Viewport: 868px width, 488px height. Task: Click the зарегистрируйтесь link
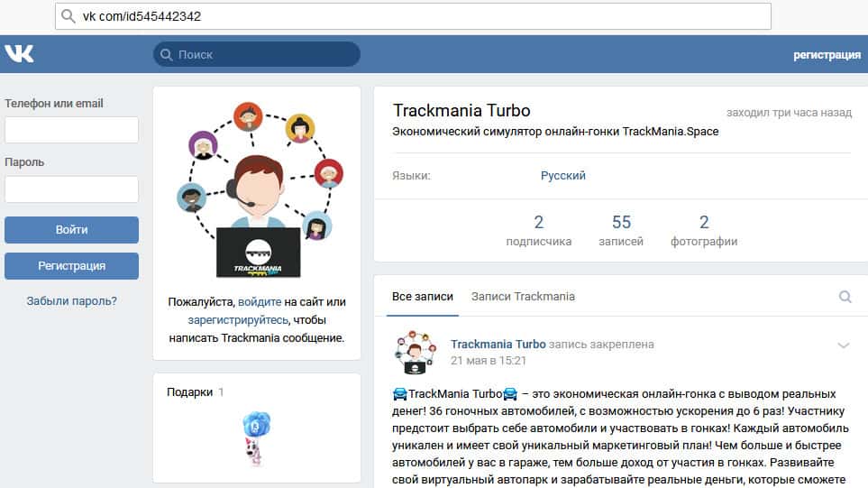[238, 320]
